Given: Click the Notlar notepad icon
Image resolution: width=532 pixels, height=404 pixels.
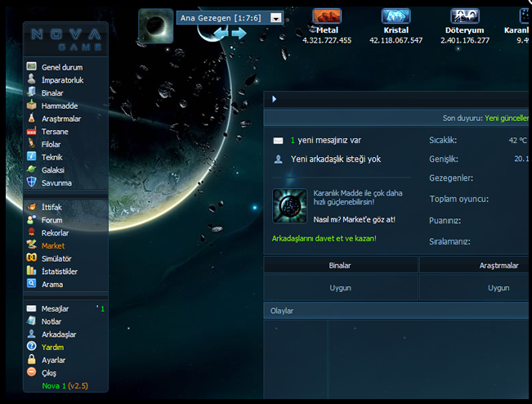Looking at the screenshot, I should [x=32, y=321].
